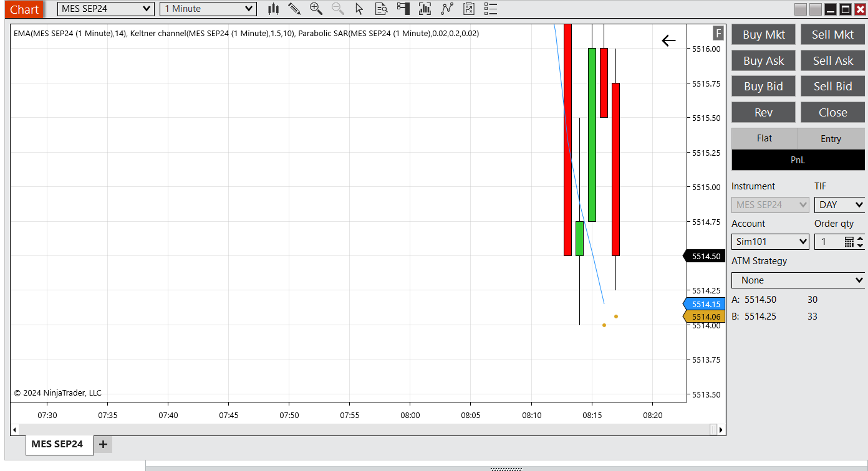Click the right gray link button in title bar

[x=816, y=9]
